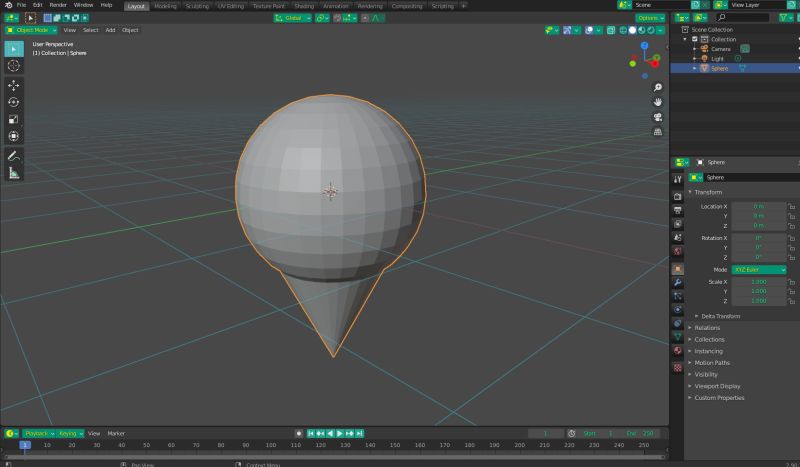Expand the Sphere item in outliner
This screenshot has width=800, height=467.
point(694,68)
